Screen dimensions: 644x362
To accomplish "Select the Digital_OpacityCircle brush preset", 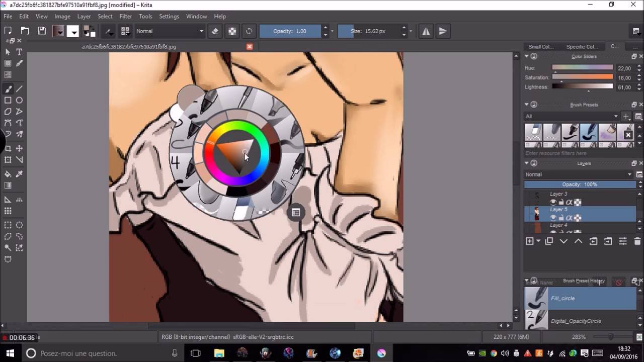I will (x=580, y=320).
